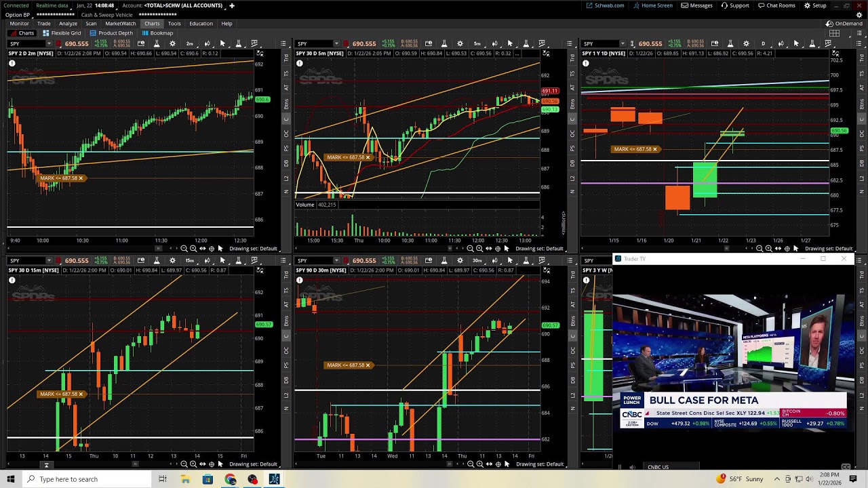Open the 30m timeframe selector
This screenshot has width=868, height=488.
pyautogui.click(x=477, y=260)
